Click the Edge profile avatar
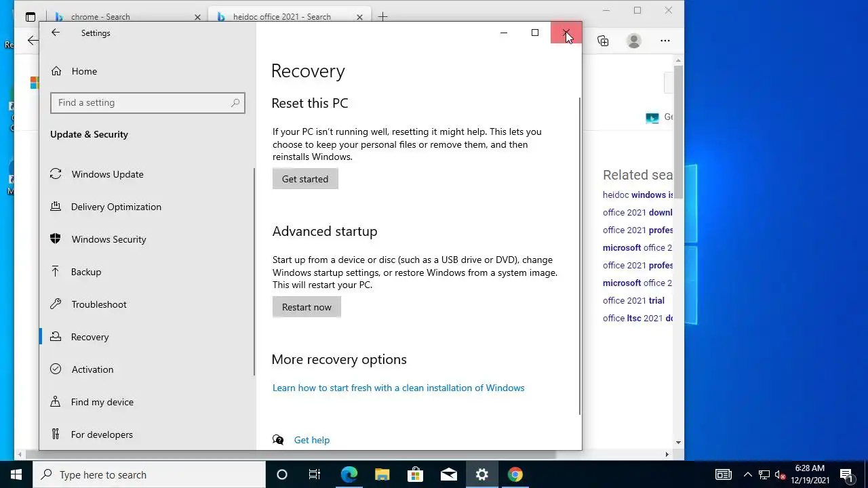 634,41
